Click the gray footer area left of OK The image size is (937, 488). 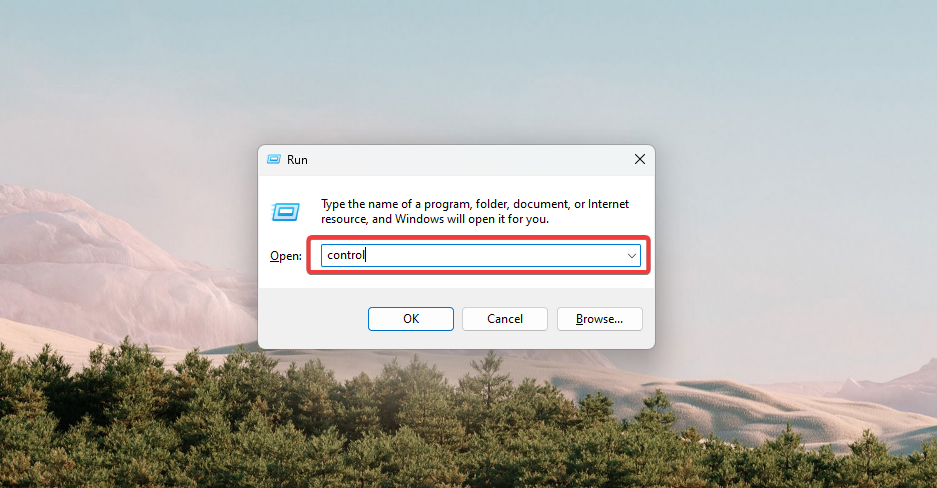click(313, 318)
